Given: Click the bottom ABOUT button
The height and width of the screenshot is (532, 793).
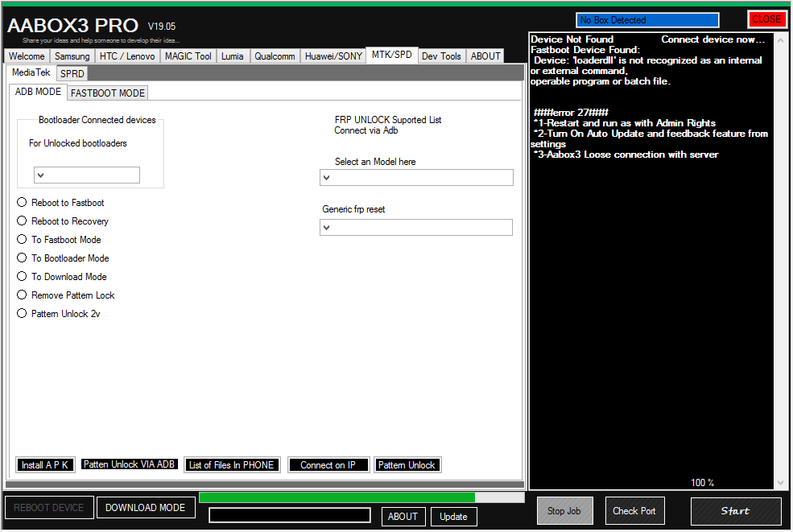Looking at the screenshot, I should 403,517.
